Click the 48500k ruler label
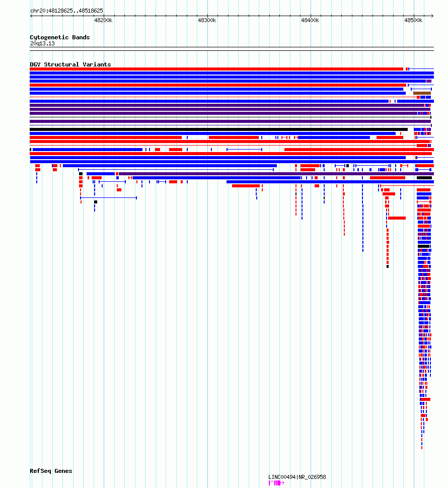The width and height of the screenshot is (448, 488). point(413,20)
